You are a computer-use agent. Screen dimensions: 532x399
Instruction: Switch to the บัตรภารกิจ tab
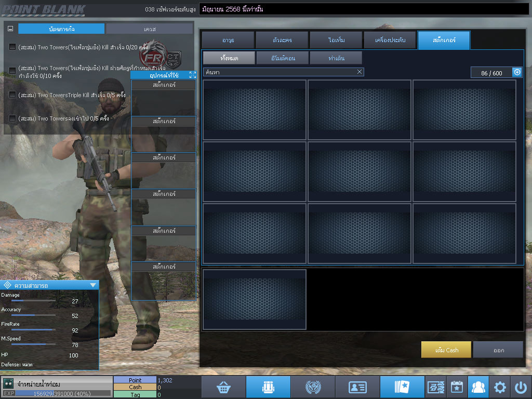click(x=61, y=29)
